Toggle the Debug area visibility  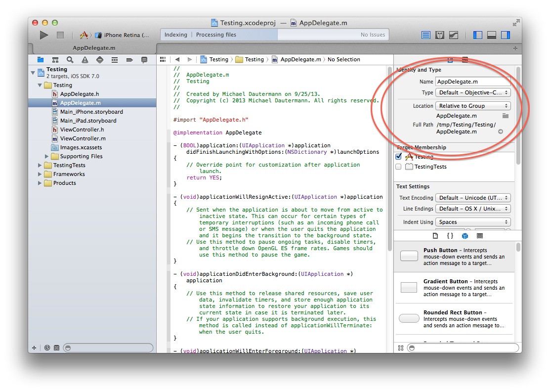click(x=491, y=35)
